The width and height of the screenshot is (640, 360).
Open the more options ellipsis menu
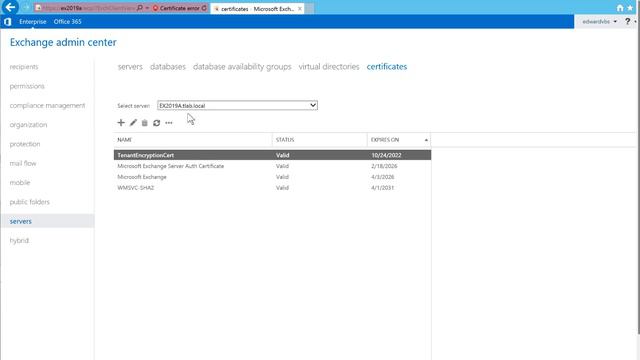[x=169, y=122]
